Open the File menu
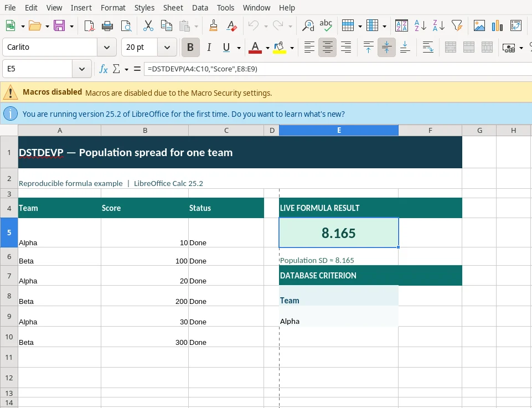This screenshot has width=532, height=408. point(10,7)
